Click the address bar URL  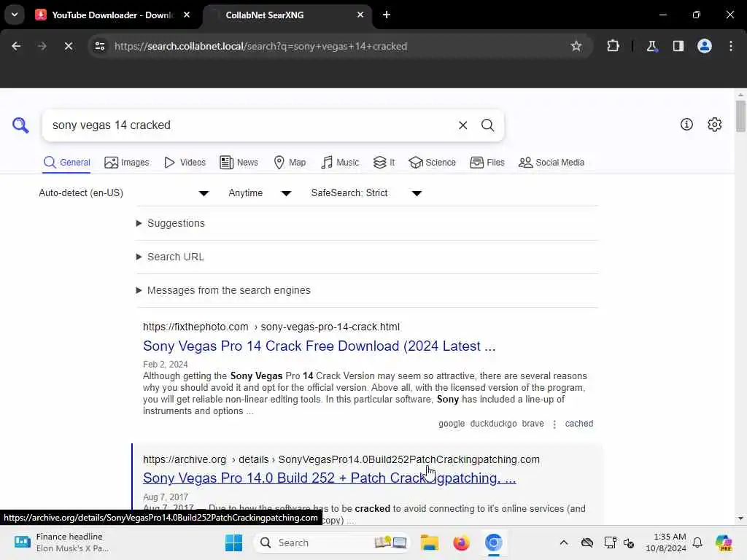click(x=260, y=46)
